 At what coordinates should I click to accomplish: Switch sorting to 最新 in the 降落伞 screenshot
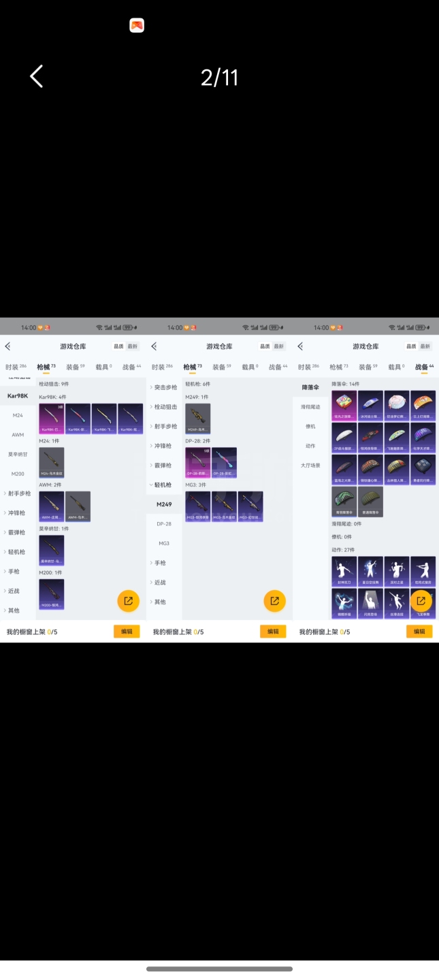[425, 346]
